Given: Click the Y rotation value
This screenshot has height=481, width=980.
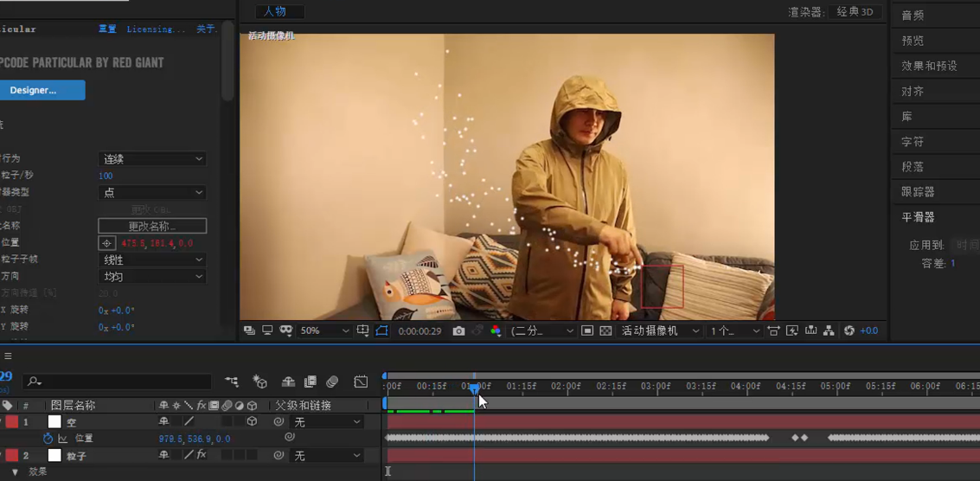Looking at the screenshot, I should pyautogui.click(x=116, y=327).
